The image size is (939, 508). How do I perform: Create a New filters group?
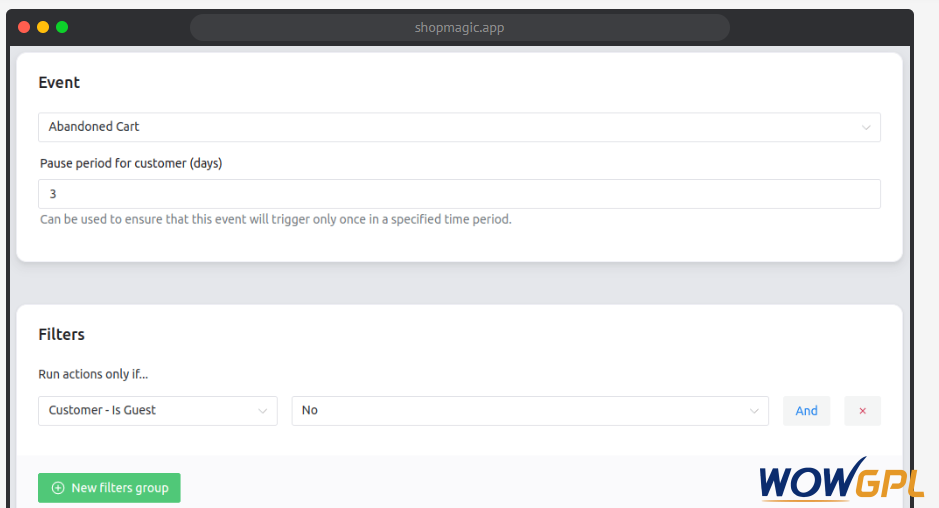point(109,488)
